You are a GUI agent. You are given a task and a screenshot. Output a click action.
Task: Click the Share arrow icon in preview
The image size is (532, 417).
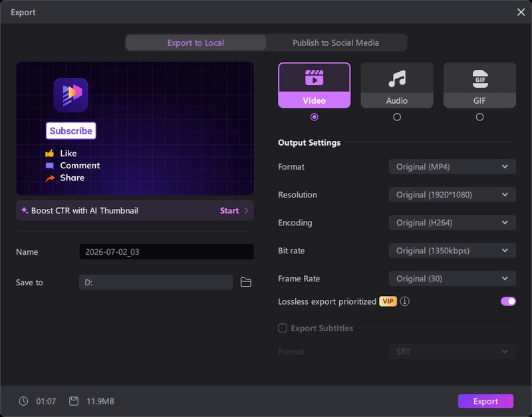coord(51,178)
